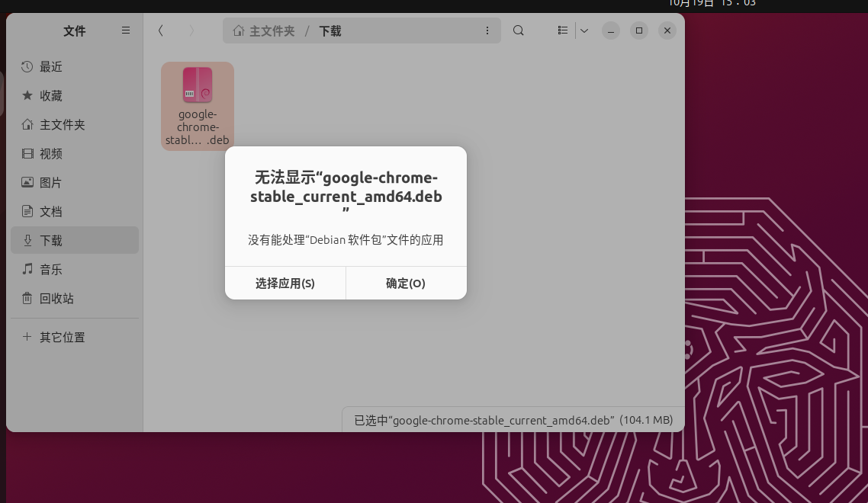Open 收藏 starred items in the sidebar
Viewport: 868px width, 503px height.
tap(75, 96)
